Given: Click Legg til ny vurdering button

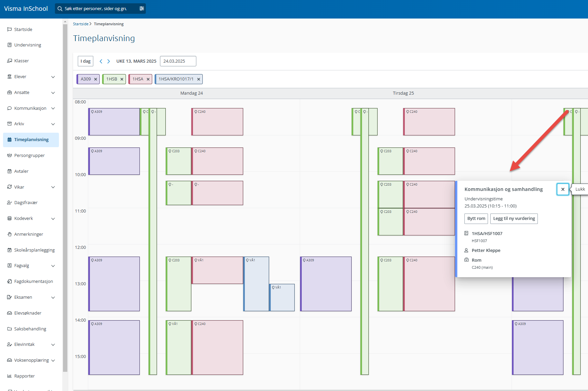Looking at the screenshot, I should pyautogui.click(x=514, y=219).
